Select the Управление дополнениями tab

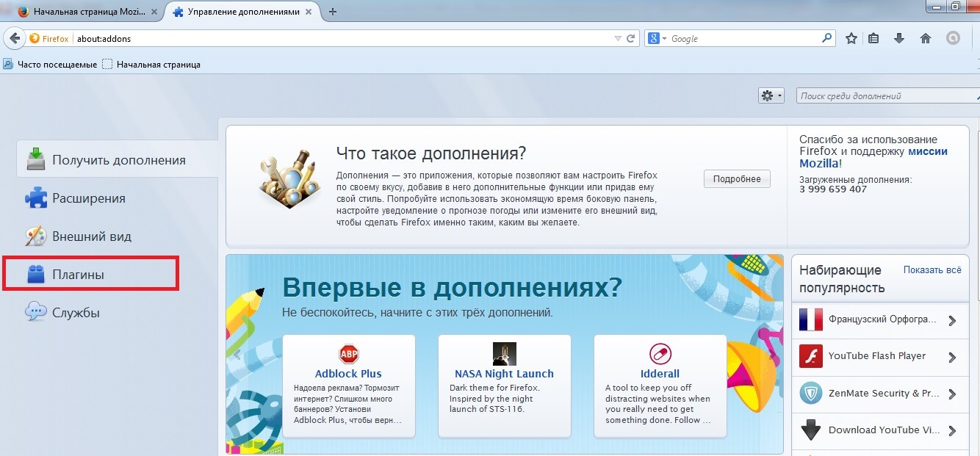click(x=245, y=12)
